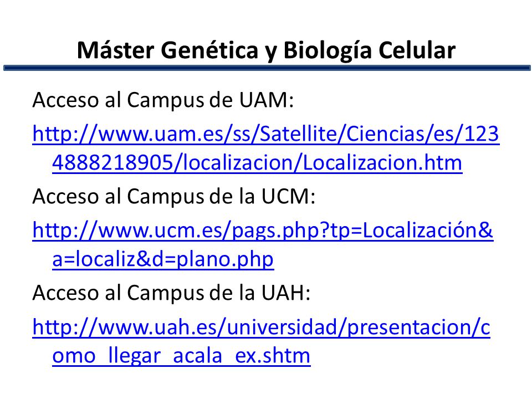532x399 pixels.
Task: Click the 4888218905/localizacion/Localizacion.htm link line
Action: 257,163
